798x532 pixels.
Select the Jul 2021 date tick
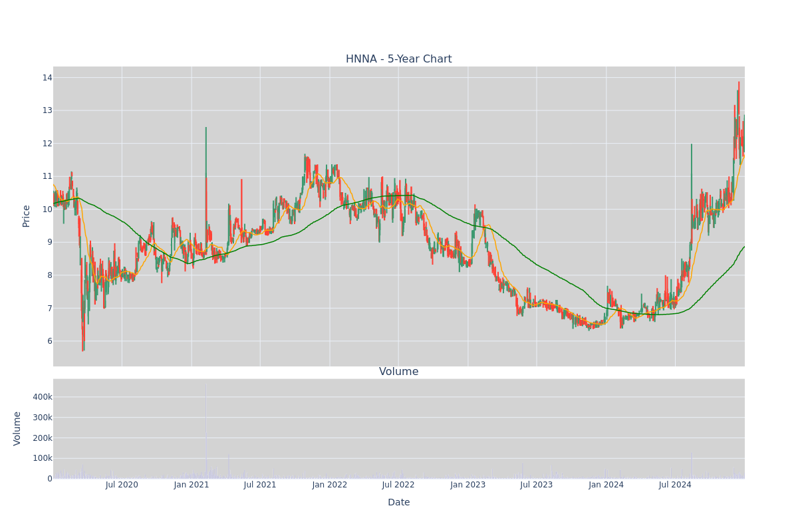[260, 485]
